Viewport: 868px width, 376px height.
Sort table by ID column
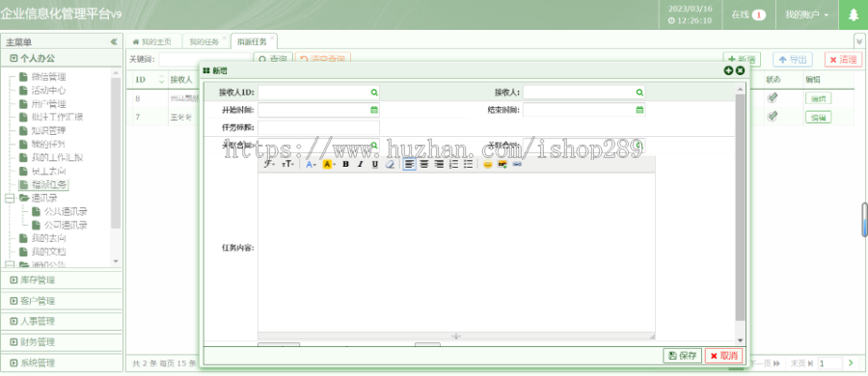pos(149,80)
